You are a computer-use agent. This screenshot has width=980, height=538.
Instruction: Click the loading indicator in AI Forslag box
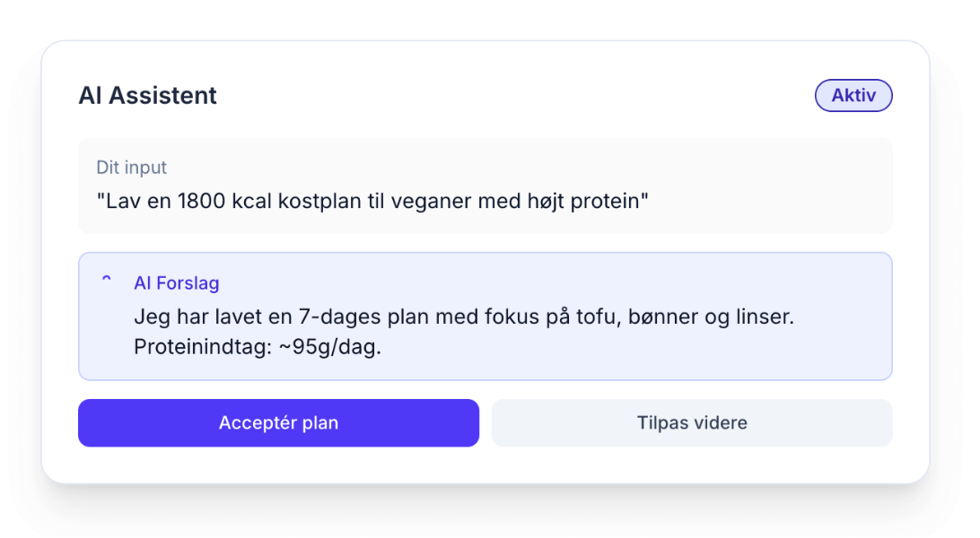coord(106,281)
